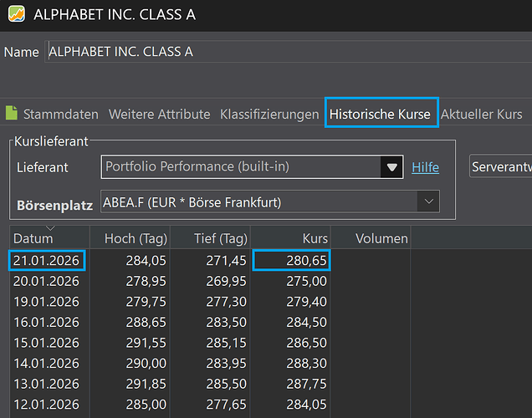
Task: Click the 15.01.2026 date cell
Action: pyautogui.click(x=47, y=343)
